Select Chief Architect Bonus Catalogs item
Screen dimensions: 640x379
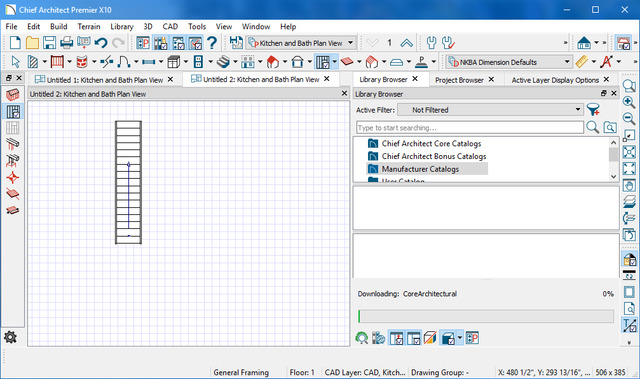pyautogui.click(x=434, y=156)
